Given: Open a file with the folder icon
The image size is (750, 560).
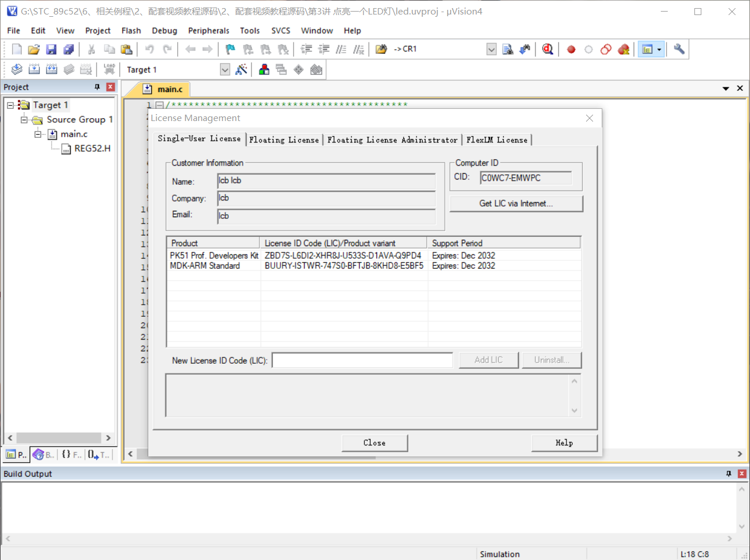Looking at the screenshot, I should (x=34, y=49).
